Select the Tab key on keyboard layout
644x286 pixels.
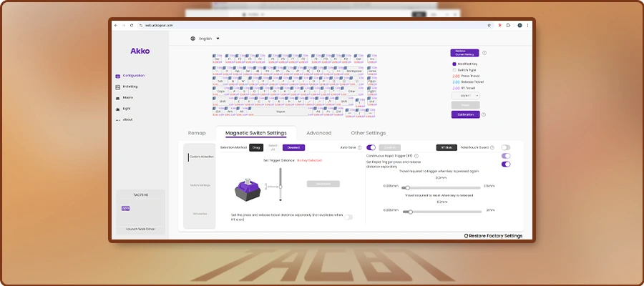tap(220, 81)
